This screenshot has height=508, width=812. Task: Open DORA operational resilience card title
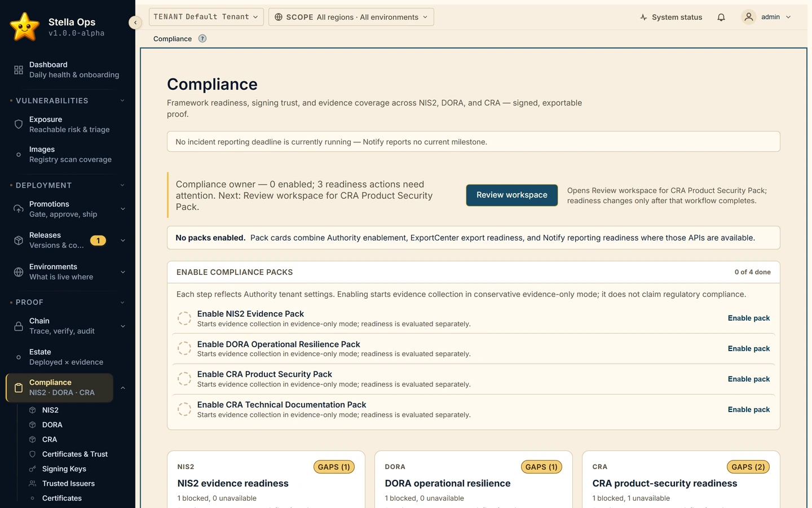pyautogui.click(x=448, y=484)
